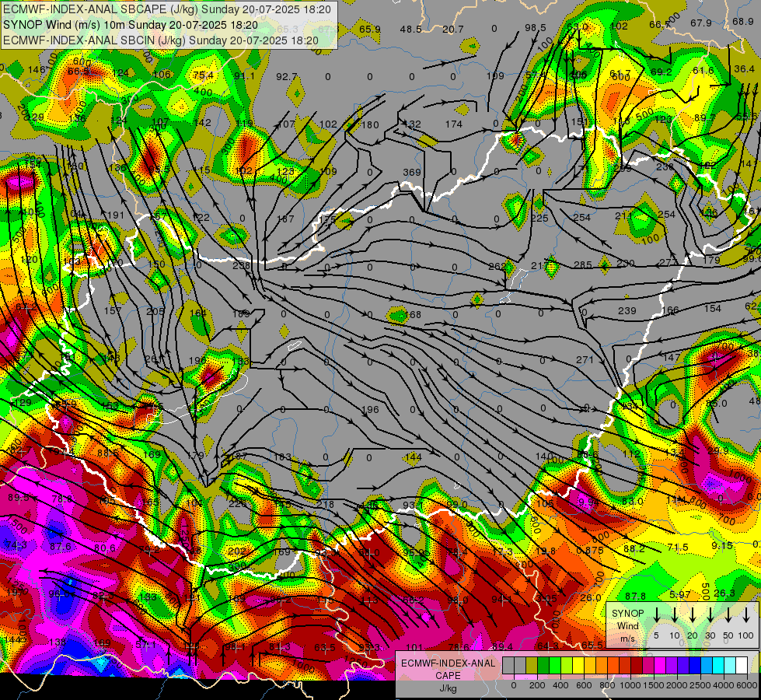Viewport: 761px width, 700px height.
Task: Click the 'SYNOP Wind (m/s) 10m' header line
Action: 131,25
